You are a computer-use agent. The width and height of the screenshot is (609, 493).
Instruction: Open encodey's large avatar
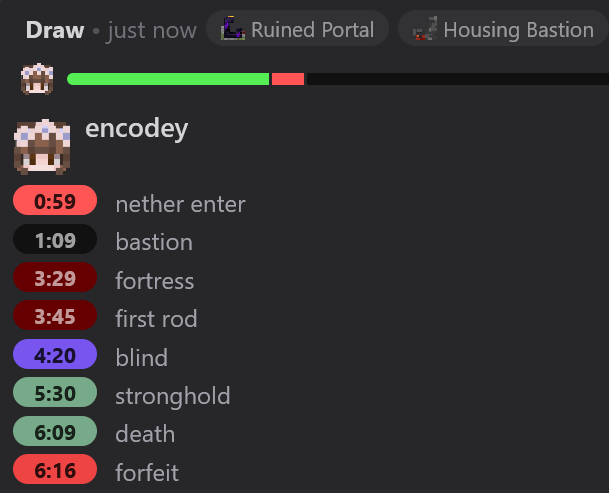pos(42,147)
